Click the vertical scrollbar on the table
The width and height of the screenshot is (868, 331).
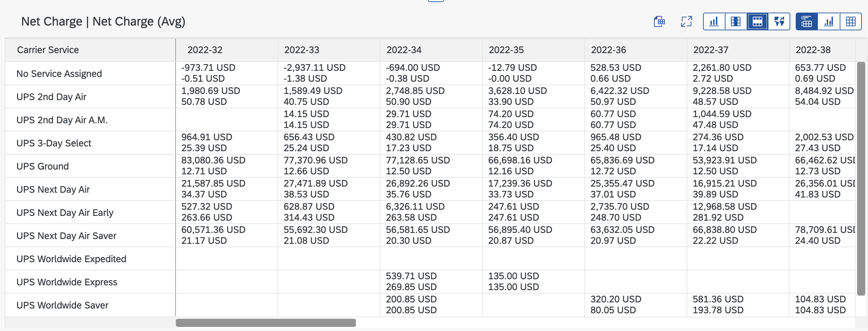[861, 179]
